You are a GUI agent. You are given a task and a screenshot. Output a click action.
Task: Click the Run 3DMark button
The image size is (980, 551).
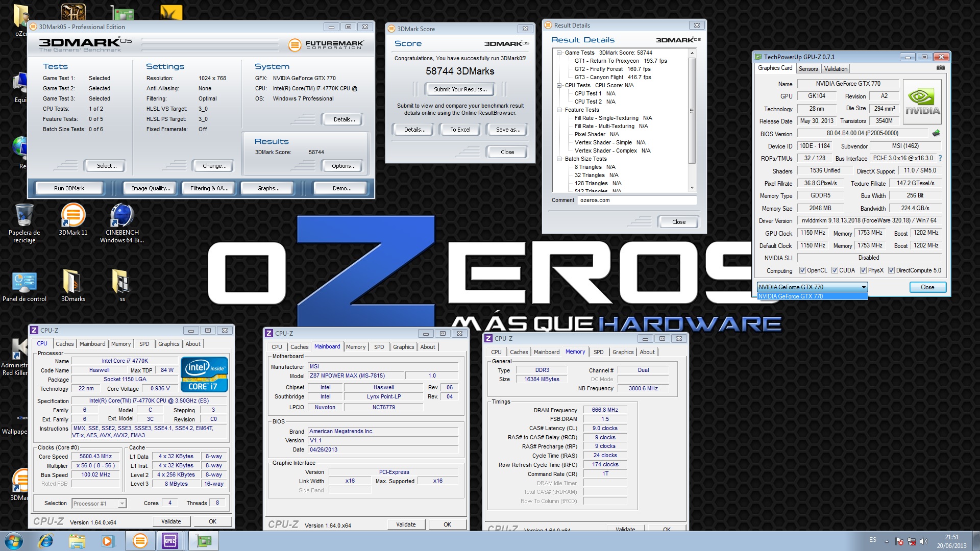(x=69, y=188)
